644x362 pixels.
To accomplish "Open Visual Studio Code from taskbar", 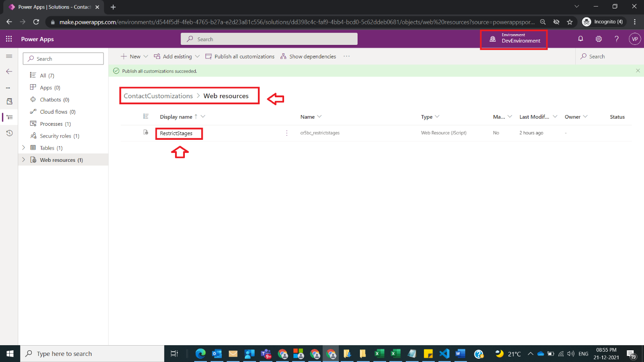I will point(444,354).
